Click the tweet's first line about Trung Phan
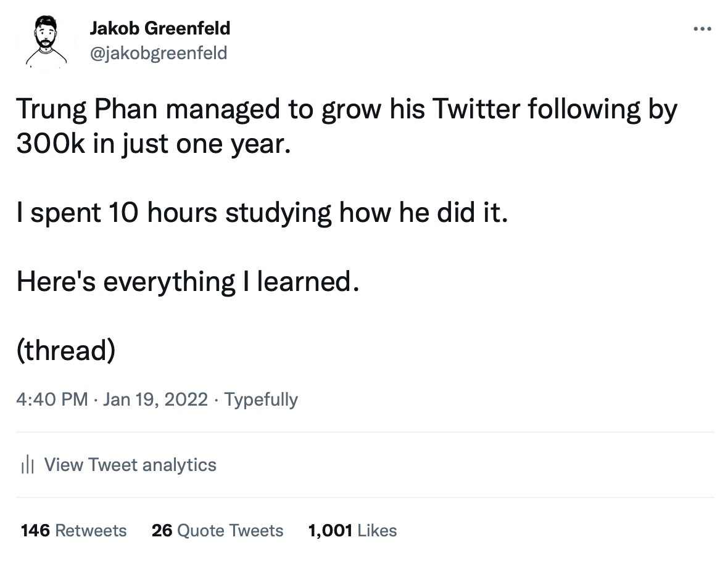 point(347,110)
